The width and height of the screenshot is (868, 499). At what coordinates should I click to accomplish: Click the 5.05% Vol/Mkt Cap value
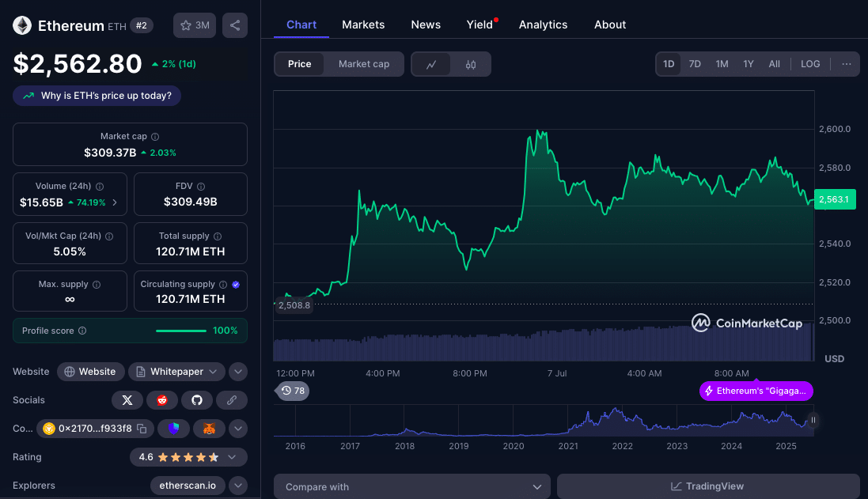70,251
